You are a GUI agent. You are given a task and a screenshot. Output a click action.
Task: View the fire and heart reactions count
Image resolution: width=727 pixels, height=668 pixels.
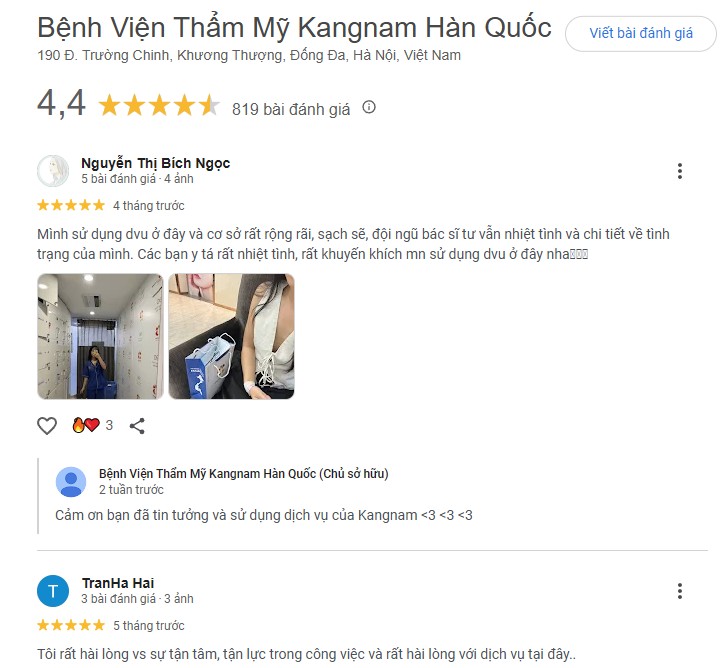point(93,425)
